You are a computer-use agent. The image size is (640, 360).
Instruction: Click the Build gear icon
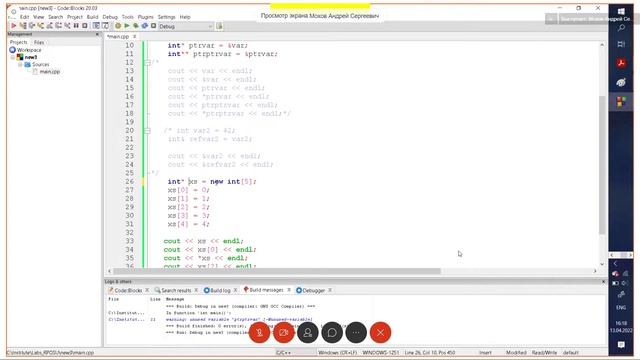[x=118, y=26]
